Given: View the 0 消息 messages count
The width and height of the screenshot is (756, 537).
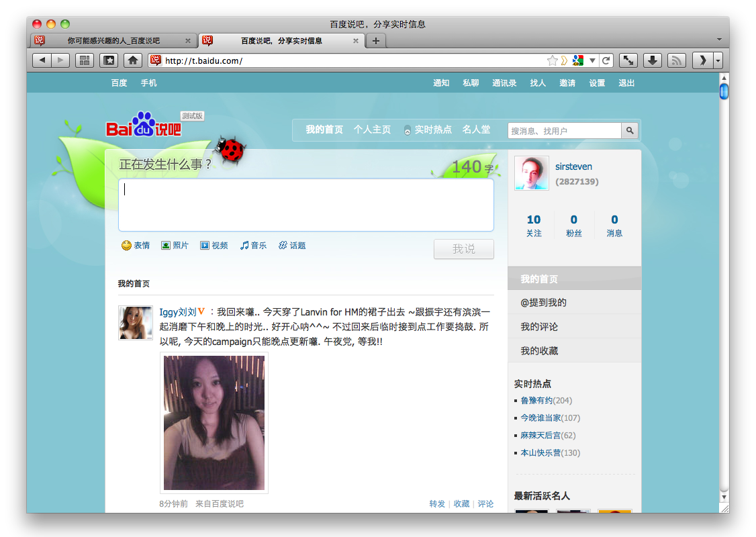Looking at the screenshot, I should coord(614,226).
